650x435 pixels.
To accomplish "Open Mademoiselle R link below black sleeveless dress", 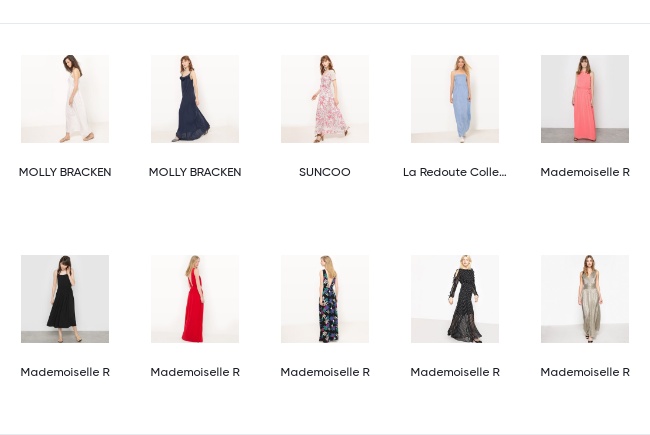I will pyautogui.click(x=65, y=372).
